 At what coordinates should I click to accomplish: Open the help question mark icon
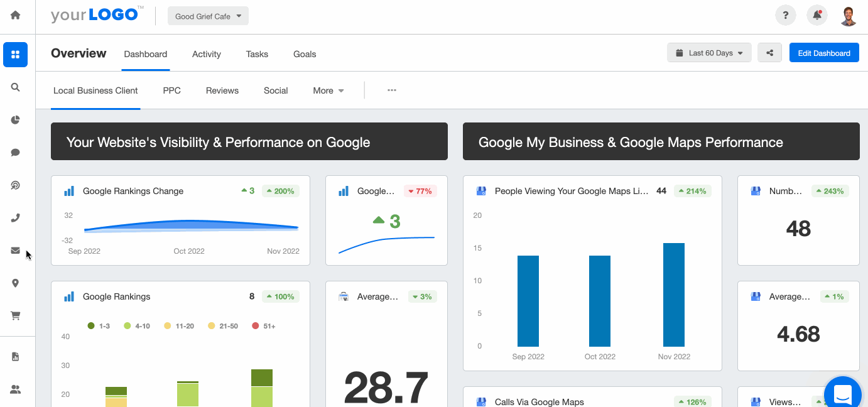(786, 16)
